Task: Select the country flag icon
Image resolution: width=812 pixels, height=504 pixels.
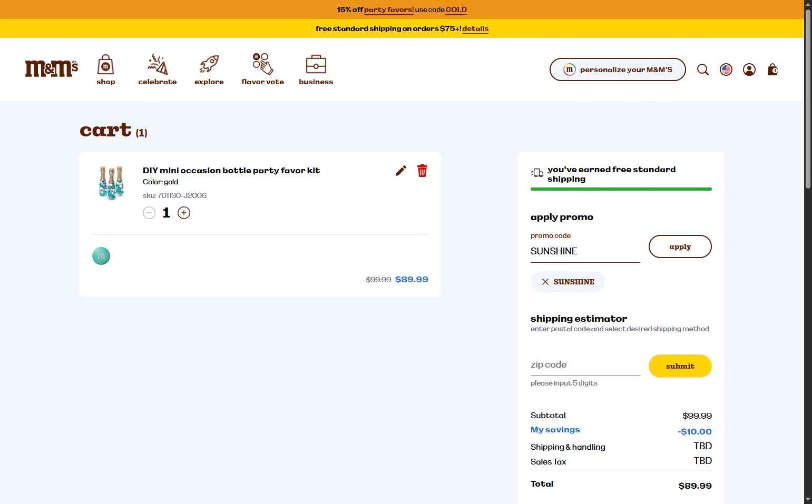Action: pos(726,70)
